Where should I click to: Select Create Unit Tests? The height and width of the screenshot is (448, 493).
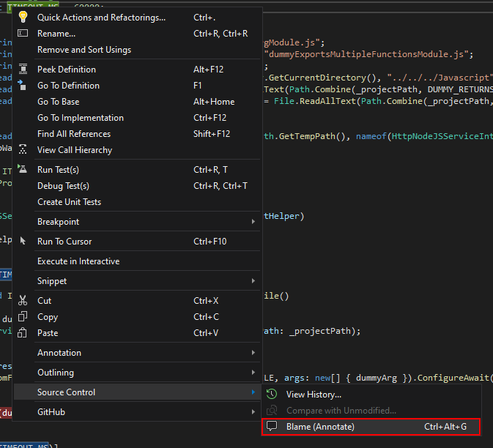(137, 202)
